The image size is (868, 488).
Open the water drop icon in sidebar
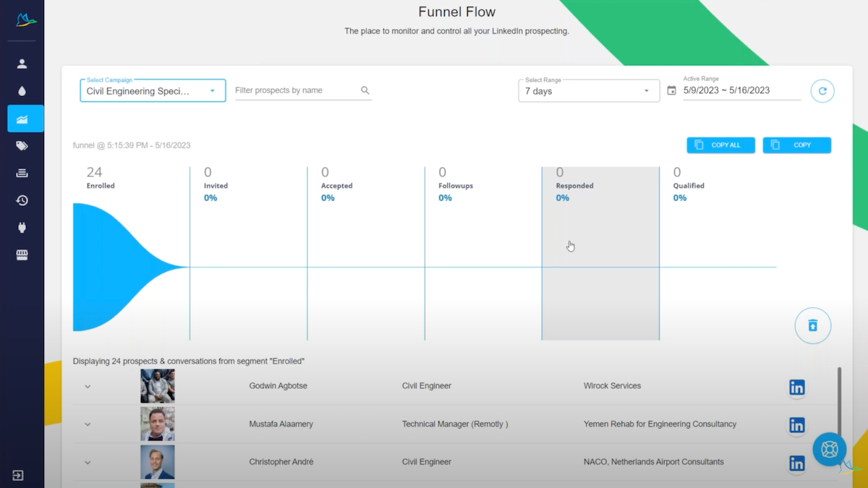tap(22, 91)
